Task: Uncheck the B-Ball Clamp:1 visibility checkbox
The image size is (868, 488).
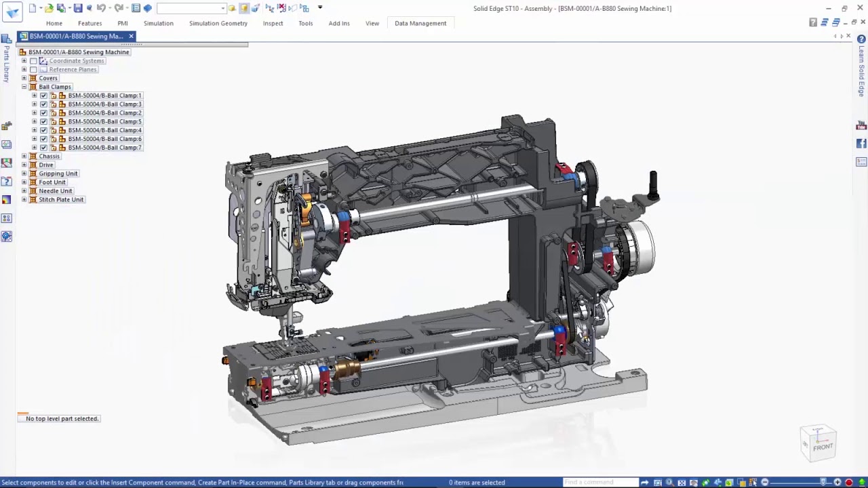Action: (43, 96)
